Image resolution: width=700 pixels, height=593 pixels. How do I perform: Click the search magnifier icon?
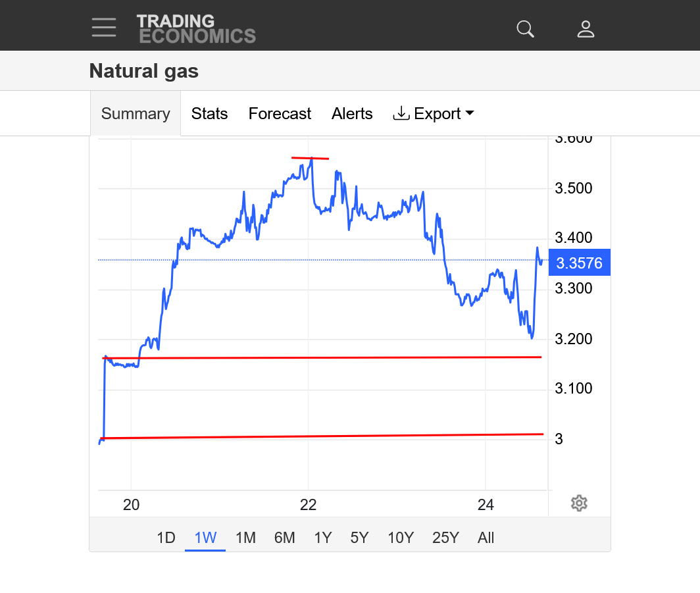(525, 29)
